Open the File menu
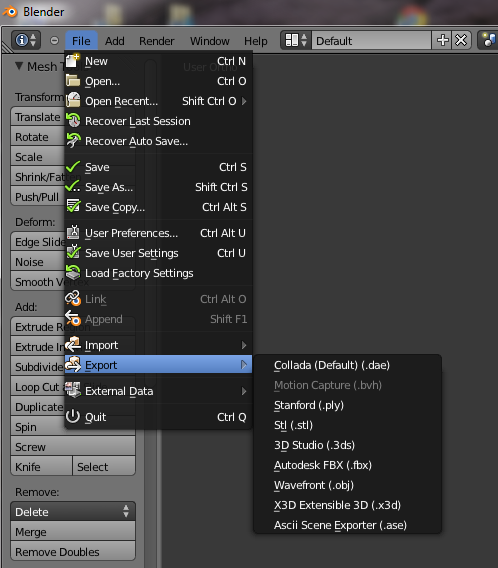Viewport: 498px width, 568px height. (81, 41)
